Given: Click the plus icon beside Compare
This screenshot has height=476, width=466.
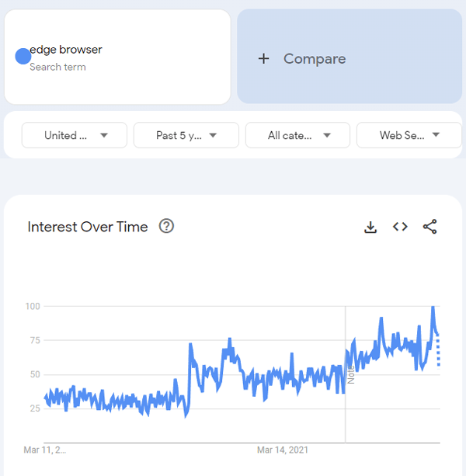Looking at the screenshot, I should [263, 59].
